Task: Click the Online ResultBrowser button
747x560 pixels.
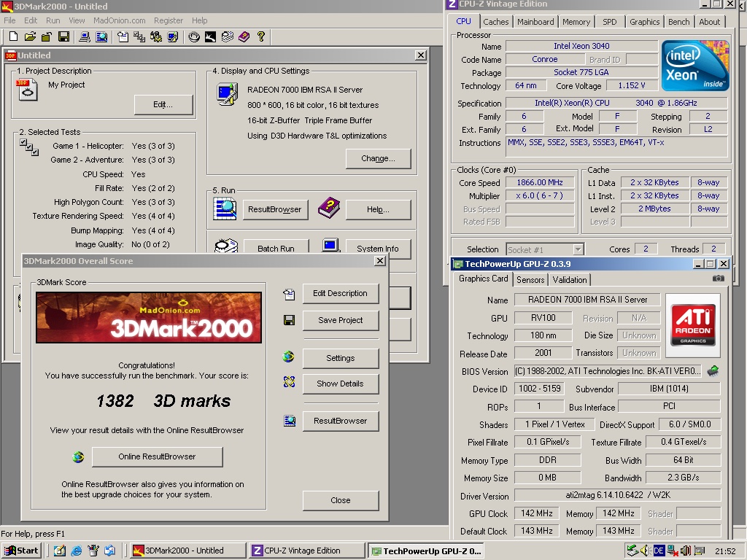Action: pyautogui.click(x=158, y=456)
